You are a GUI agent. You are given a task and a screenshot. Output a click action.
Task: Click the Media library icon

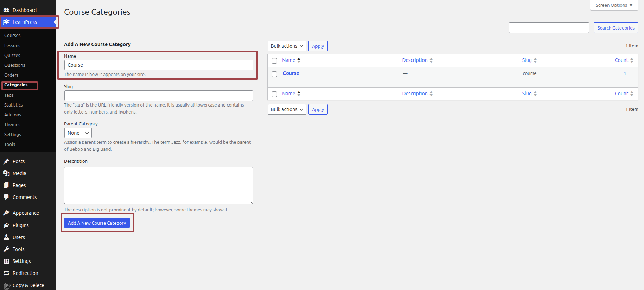(x=6, y=173)
